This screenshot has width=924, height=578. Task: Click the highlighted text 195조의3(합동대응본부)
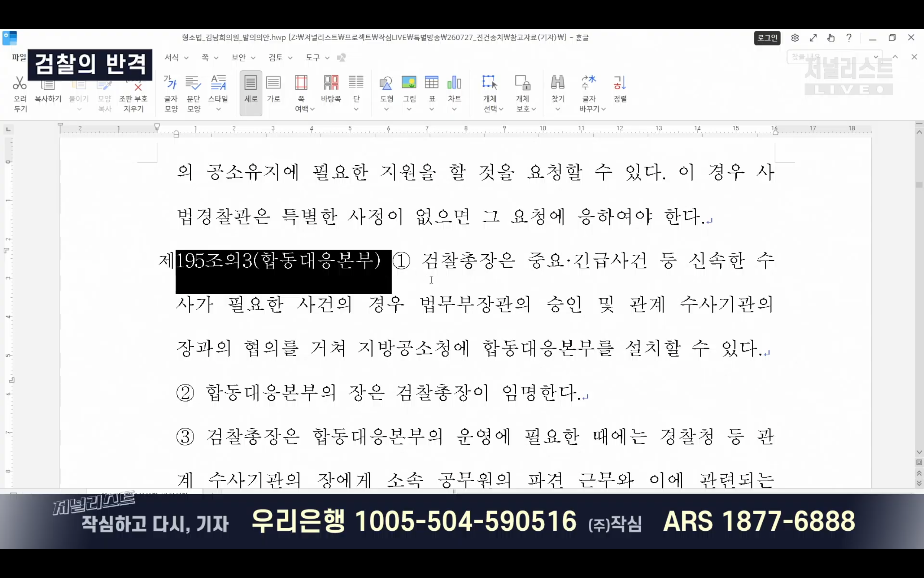click(x=278, y=261)
